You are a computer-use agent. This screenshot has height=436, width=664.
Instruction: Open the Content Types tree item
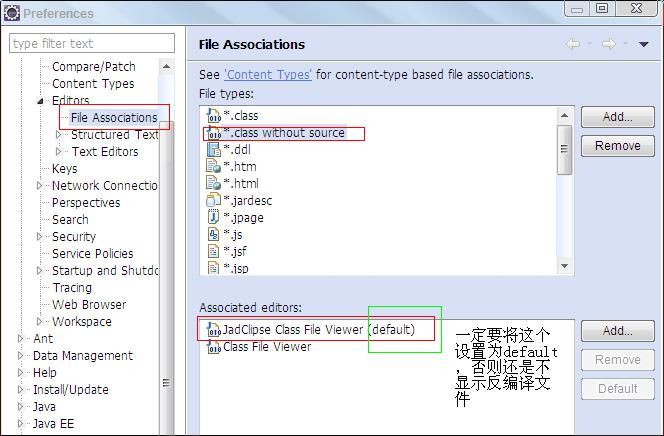tap(93, 84)
